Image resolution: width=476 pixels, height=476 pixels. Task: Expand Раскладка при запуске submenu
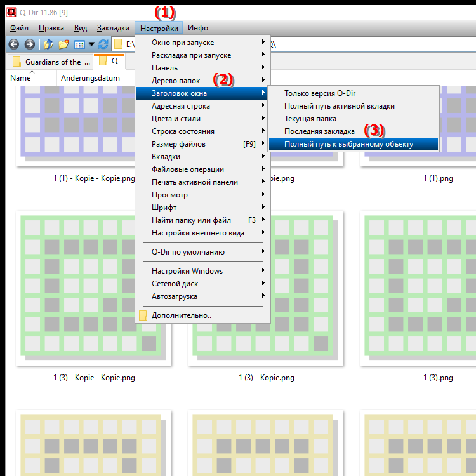202,55
